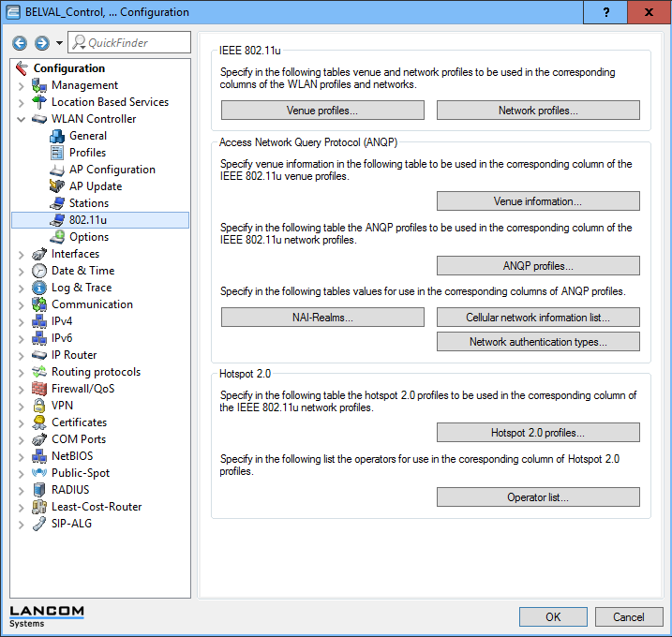Open the Venue information table
The image size is (672, 637).
538,200
